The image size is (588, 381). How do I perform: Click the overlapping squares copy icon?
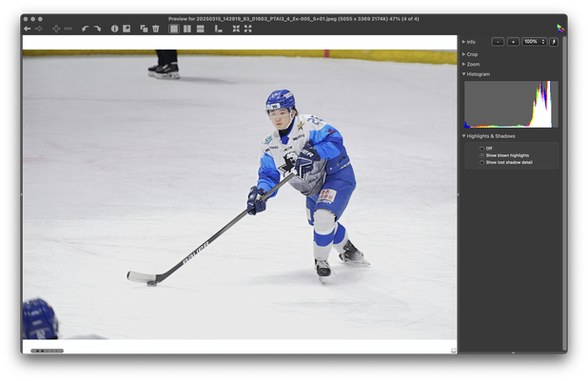point(144,29)
